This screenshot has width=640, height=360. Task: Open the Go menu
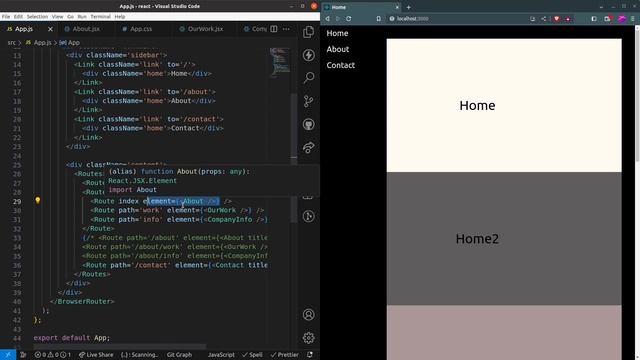(70, 17)
